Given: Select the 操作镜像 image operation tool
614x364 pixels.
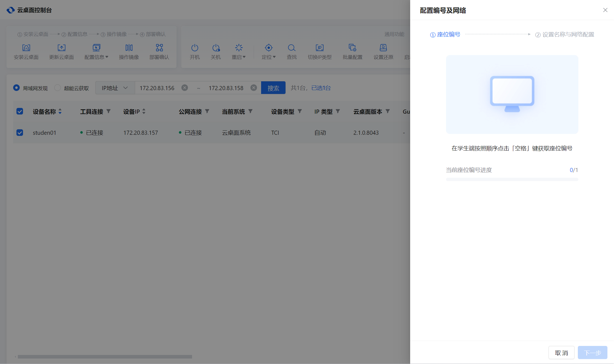Looking at the screenshot, I should pyautogui.click(x=129, y=51).
